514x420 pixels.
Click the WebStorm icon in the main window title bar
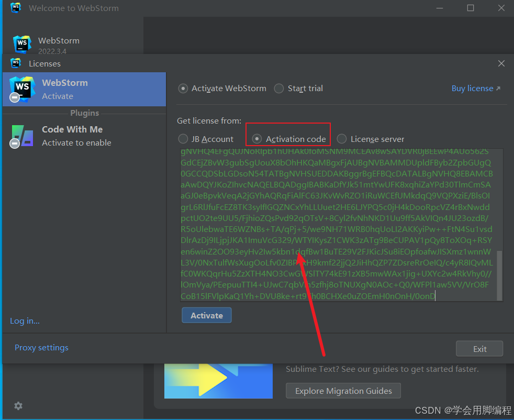point(15,7)
